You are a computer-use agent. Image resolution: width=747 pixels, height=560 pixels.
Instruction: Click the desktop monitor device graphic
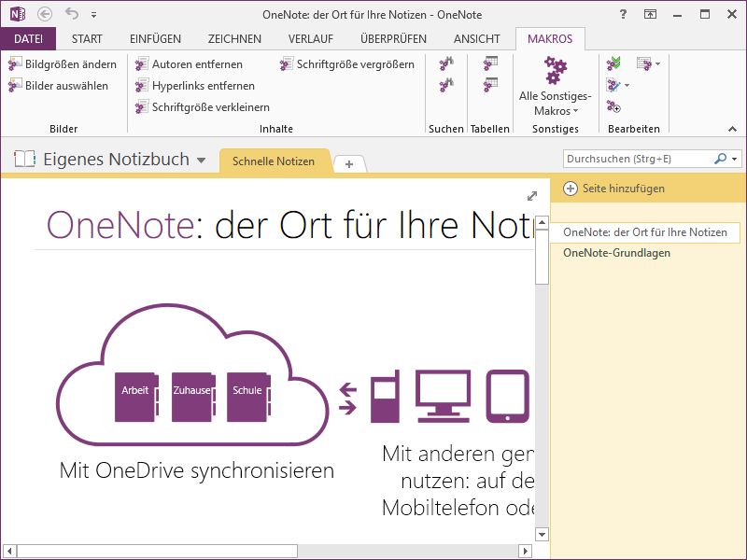(443, 396)
